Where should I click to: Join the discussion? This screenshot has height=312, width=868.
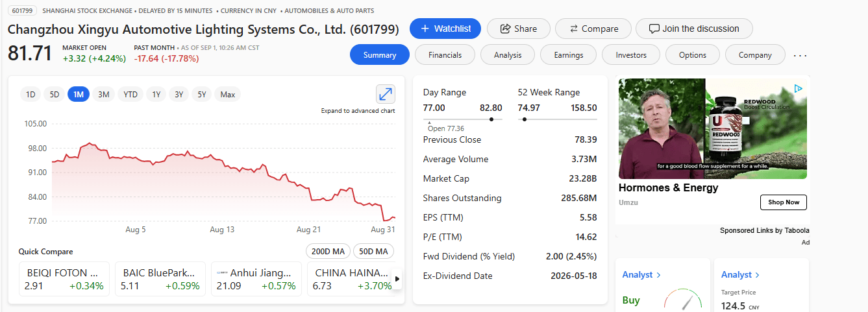[x=694, y=29]
